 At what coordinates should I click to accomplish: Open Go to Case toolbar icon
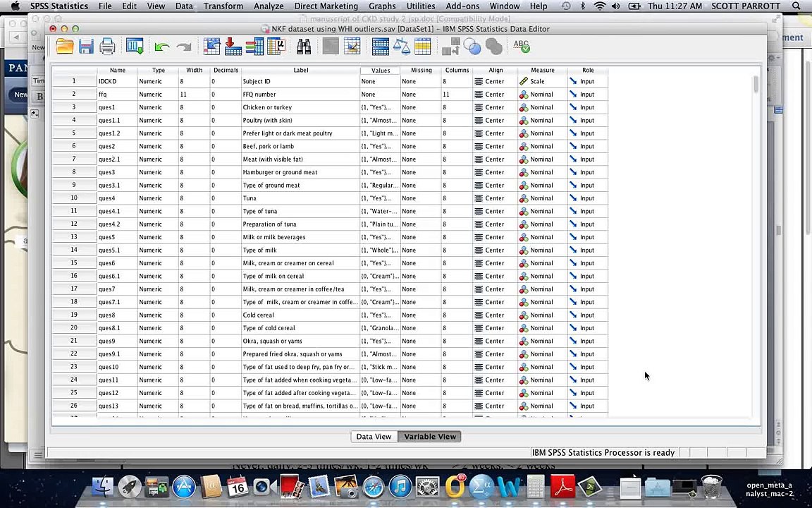[211, 47]
